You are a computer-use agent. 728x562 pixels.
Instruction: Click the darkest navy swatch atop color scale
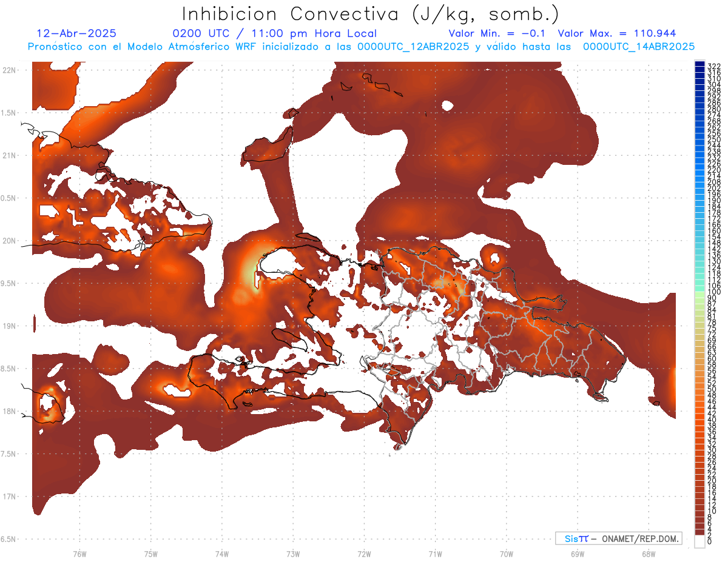point(700,64)
